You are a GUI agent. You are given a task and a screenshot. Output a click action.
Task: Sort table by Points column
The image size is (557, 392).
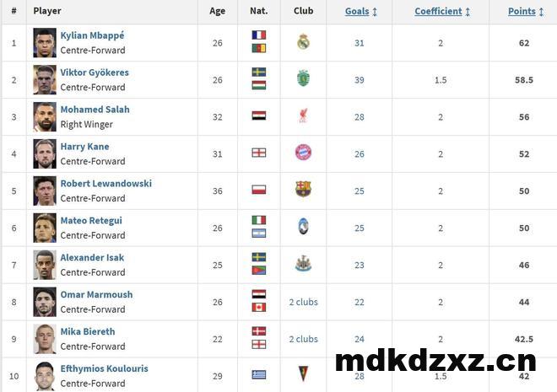click(525, 12)
